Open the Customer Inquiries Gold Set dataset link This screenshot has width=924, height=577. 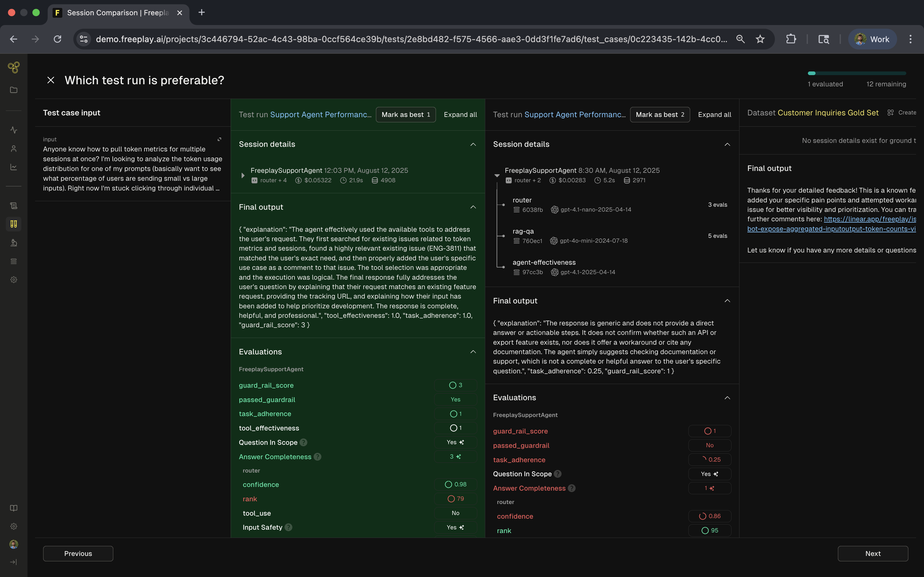coord(828,113)
